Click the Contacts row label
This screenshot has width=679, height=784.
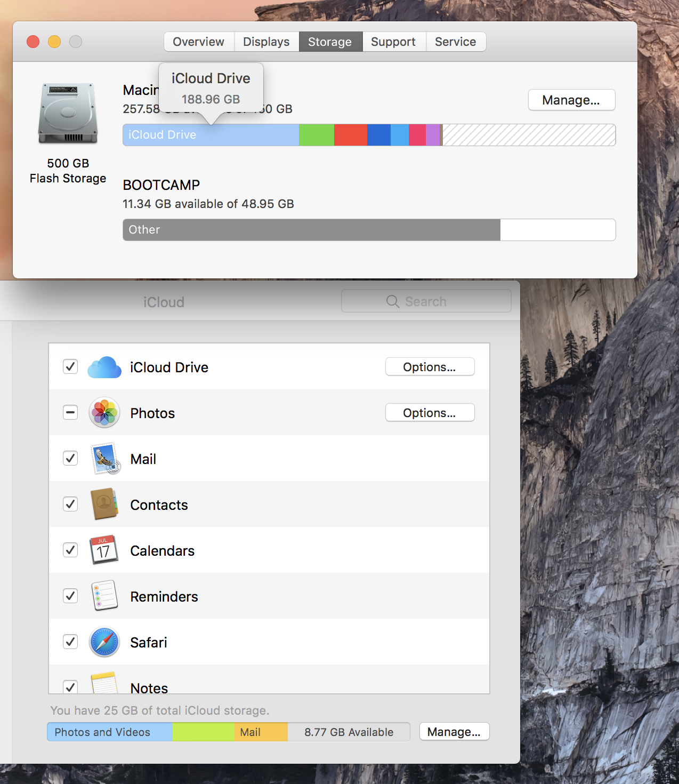pyautogui.click(x=159, y=505)
